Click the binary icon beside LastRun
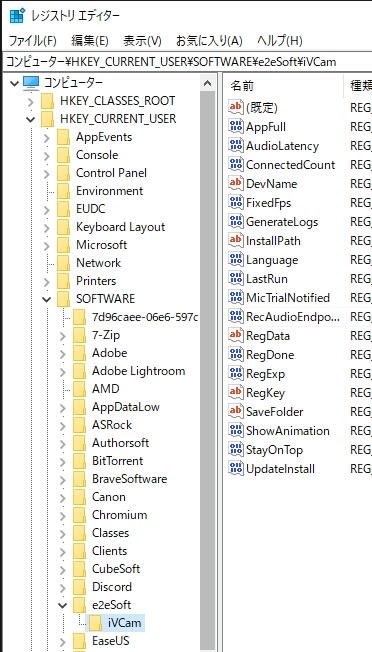The height and width of the screenshot is (652, 372). tap(236, 279)
